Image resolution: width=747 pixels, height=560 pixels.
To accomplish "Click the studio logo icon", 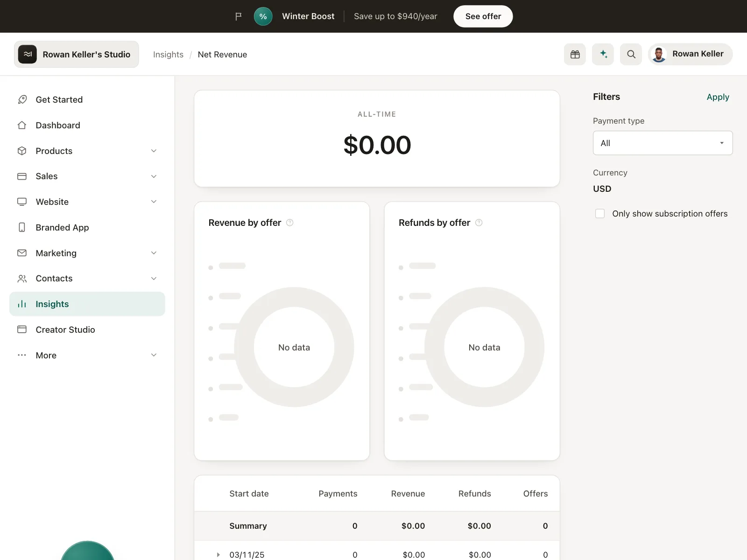I will click(x=28, y=54).
